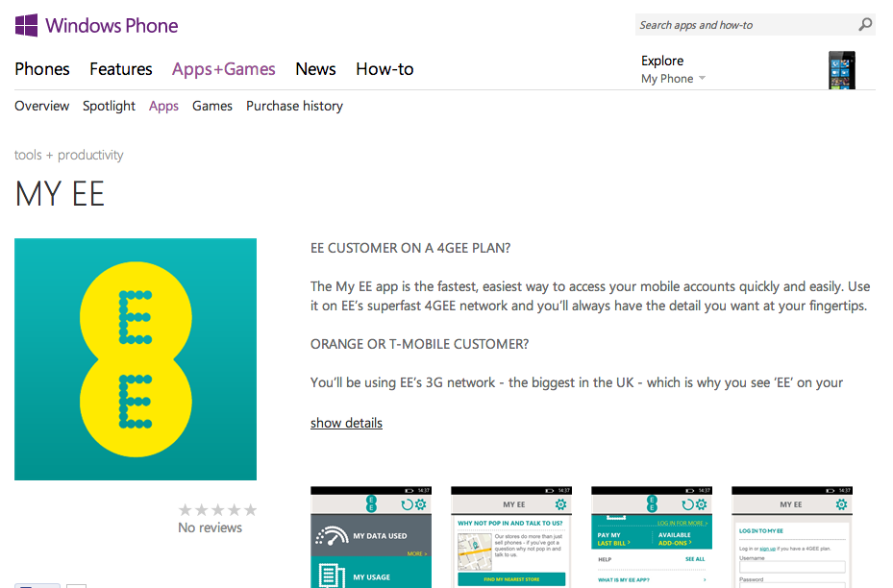Screen dimensions: 893x588
Task: Focus the Search apps and how-to field
Action: tap(746, 25)
